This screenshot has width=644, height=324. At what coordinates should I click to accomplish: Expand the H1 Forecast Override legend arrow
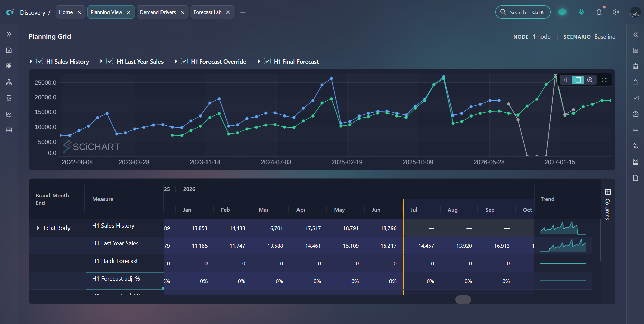(x=176, y=61)
